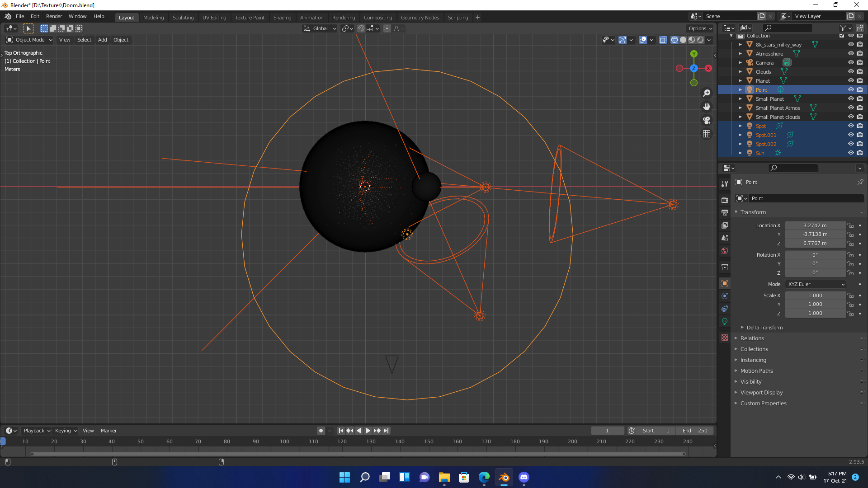The image size is (868, 488).
Task: Switch to the Geometry Nodes workspace tab
Action: pos(420,18)
